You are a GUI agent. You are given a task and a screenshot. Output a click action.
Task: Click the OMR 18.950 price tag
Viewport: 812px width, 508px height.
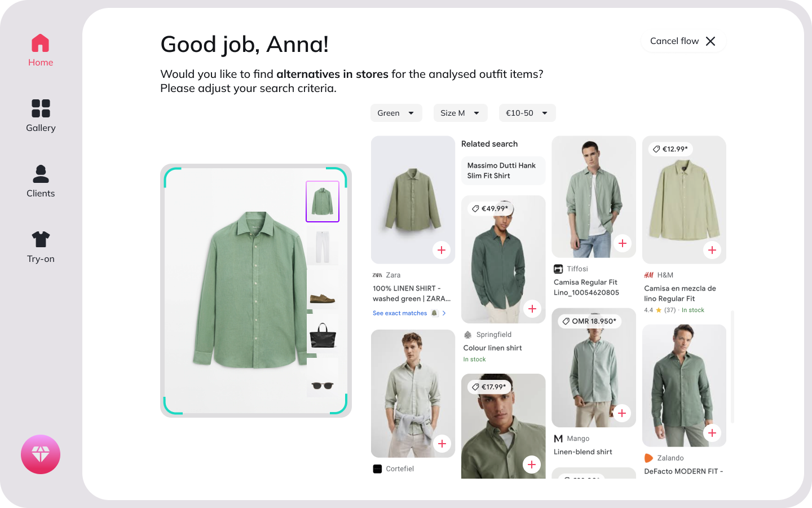point(589,321)
